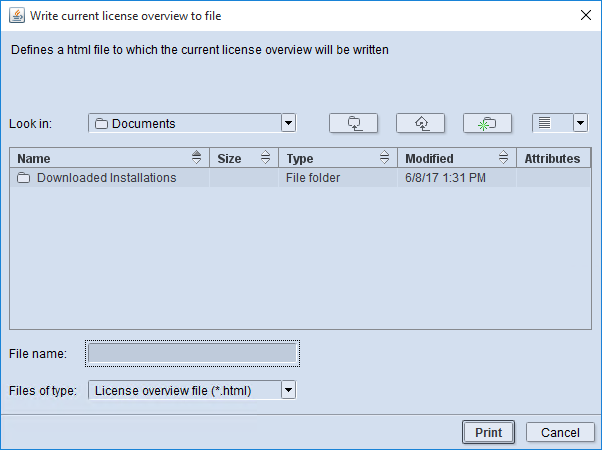Click the sort arrows in the Modified column
602x450 pixels.
[503, 158]
